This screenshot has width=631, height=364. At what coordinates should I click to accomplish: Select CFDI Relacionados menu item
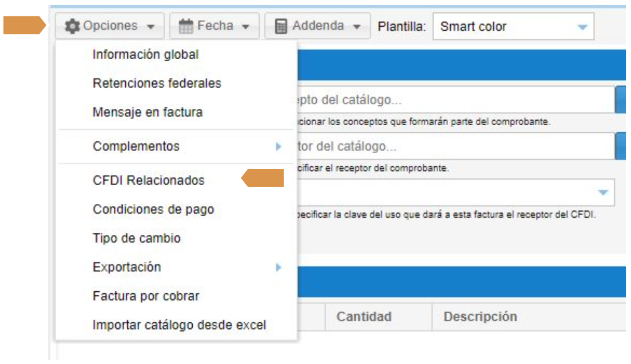(148, 180)
